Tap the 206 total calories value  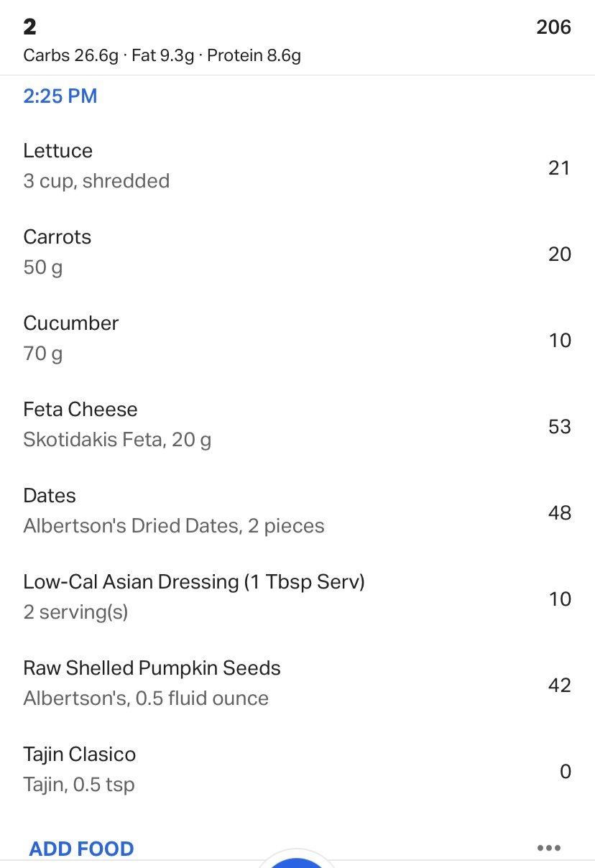[x=553, y=27]
